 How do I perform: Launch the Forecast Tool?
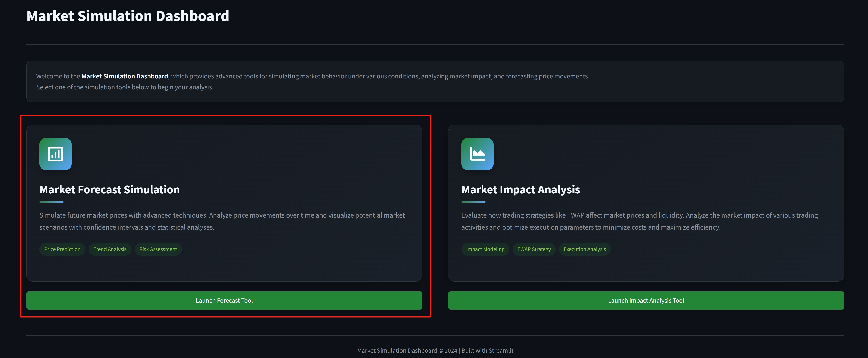224,300
